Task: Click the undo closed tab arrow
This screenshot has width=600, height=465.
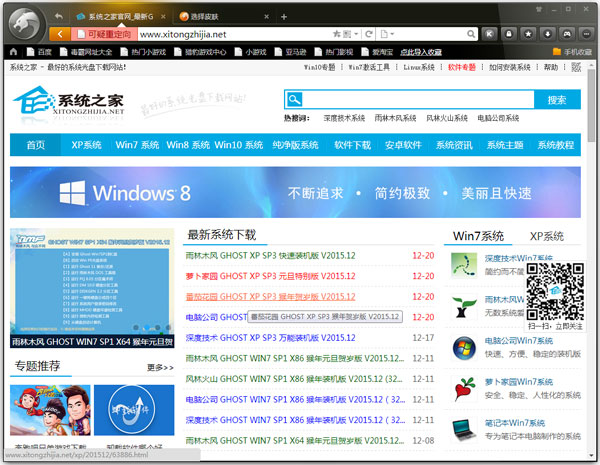Action: point(59,16)
